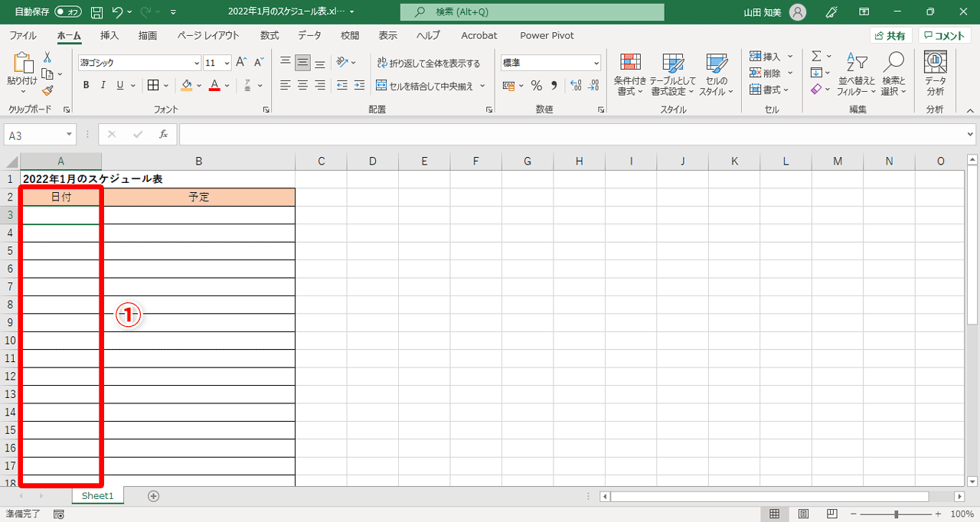Open the font name dropdown
980x522 pixels.
197,63
